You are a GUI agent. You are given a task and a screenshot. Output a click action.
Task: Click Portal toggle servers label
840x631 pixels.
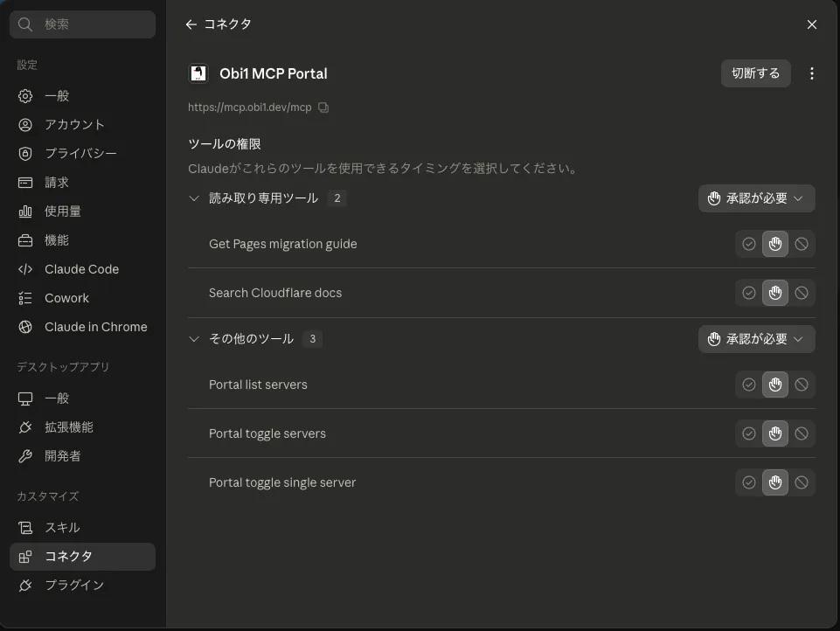point(267,433)
